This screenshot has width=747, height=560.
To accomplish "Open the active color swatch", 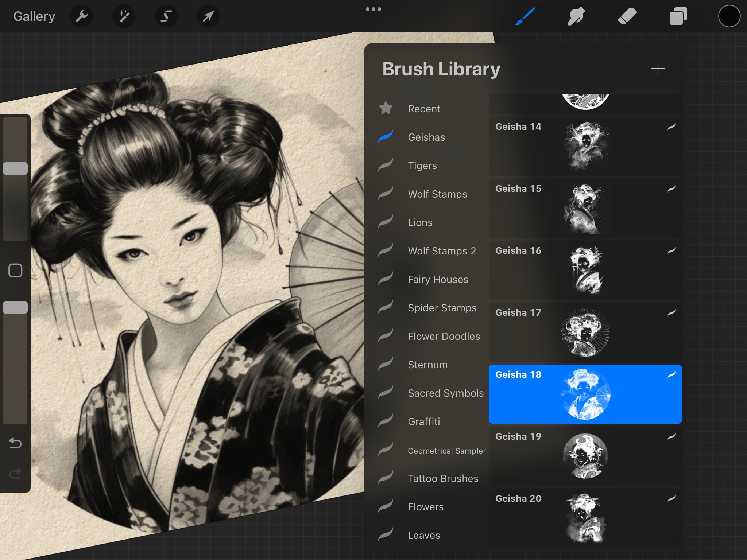I will click(729, 16).
